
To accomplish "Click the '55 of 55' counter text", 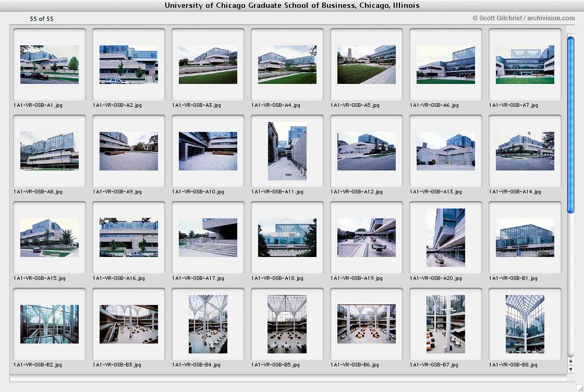I will click(x=41, y=19).
